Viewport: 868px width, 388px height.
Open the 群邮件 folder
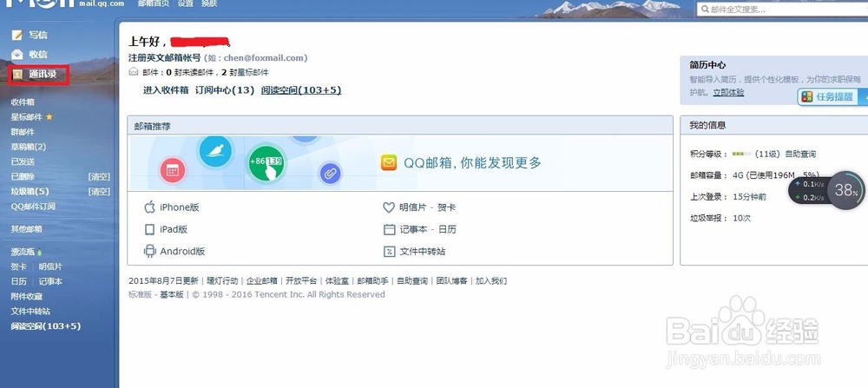(23, 132)
